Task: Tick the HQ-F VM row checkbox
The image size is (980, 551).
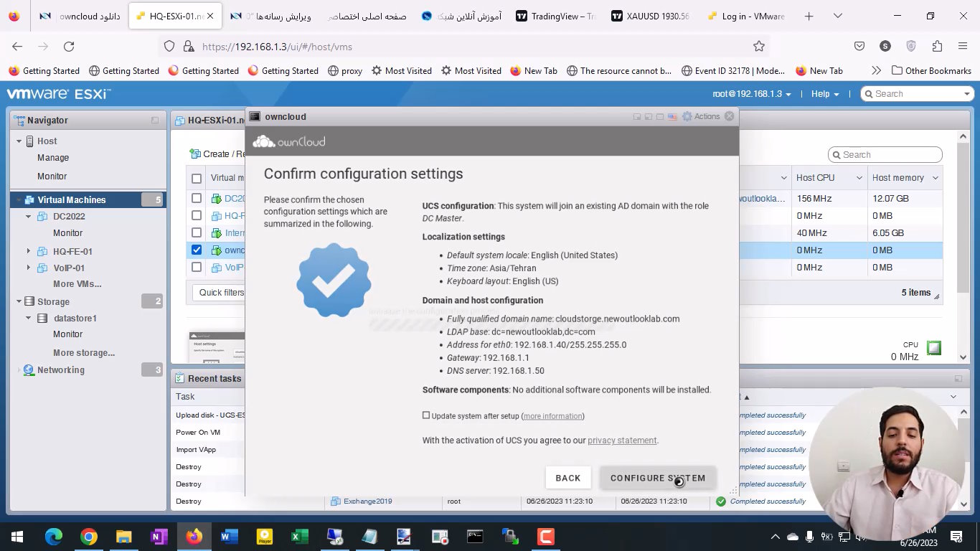Action: (197, 215)
